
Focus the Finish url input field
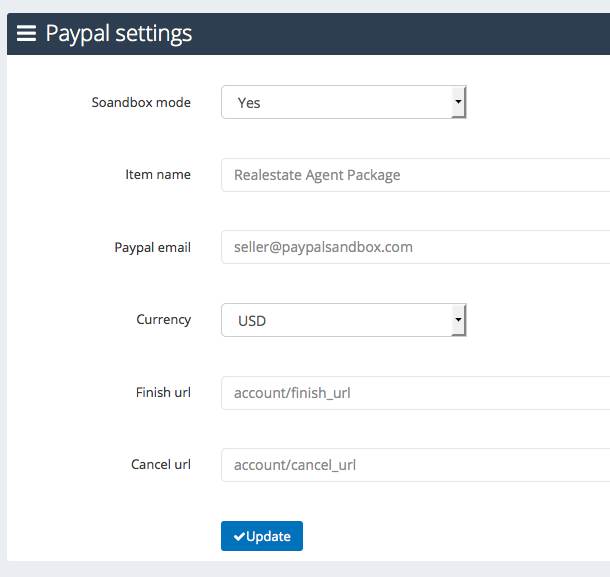coord(415,393)
